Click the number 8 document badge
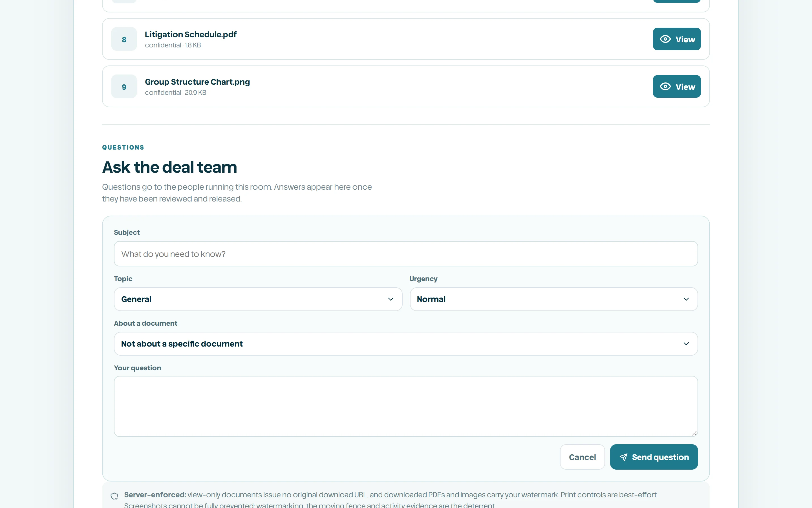The image size is (812, 508). click(124, 39)
